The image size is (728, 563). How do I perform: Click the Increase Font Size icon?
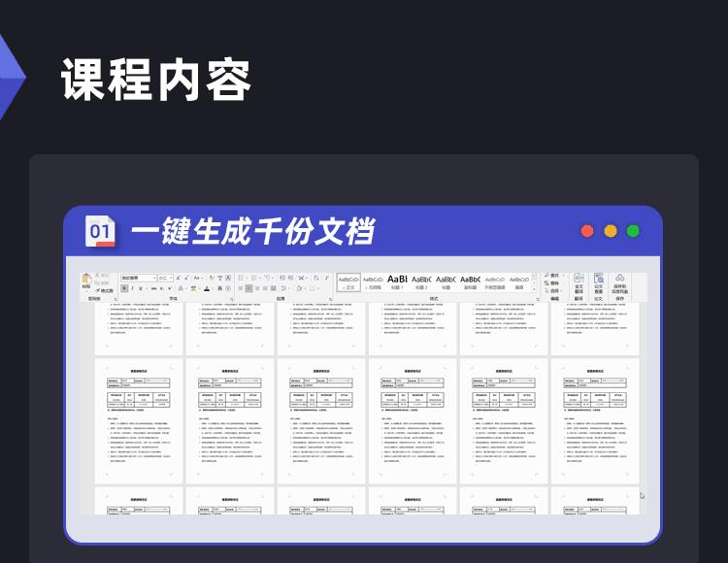pos(178,278)
